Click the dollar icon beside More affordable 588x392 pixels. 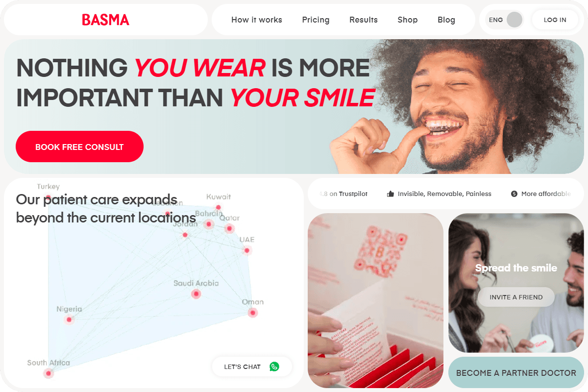tap(514, 194)
